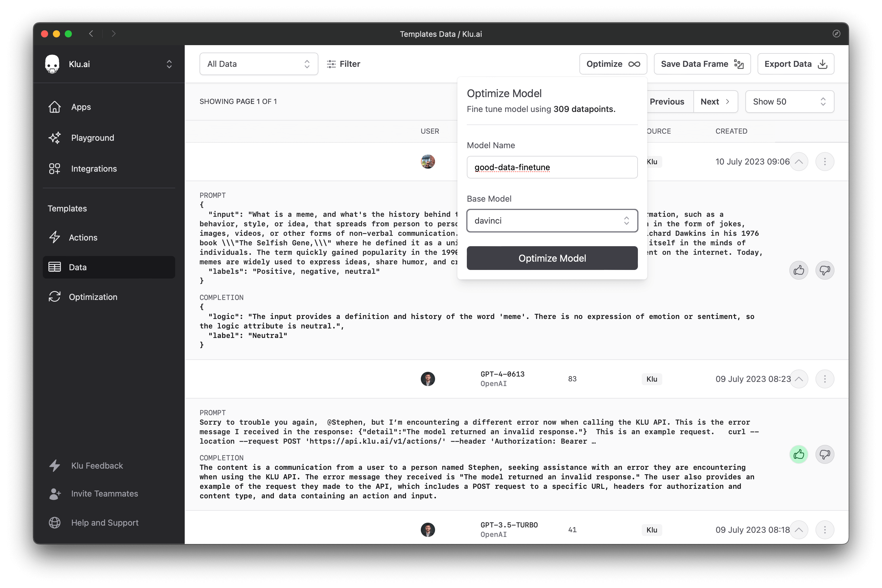This screenshot has height=588, width=882.
Task: Click the Optimization refresh icon
Action: coord(54,297)
